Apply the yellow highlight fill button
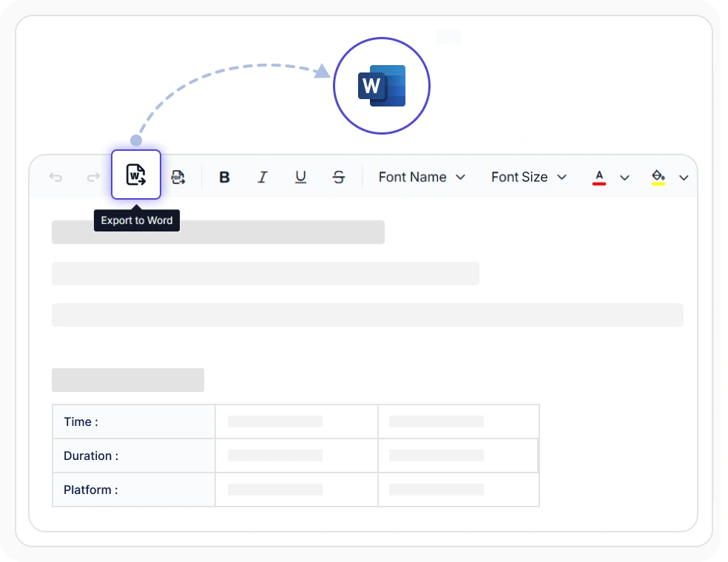Viewport: 728px width, 562px height. click(x=658, y=177)
